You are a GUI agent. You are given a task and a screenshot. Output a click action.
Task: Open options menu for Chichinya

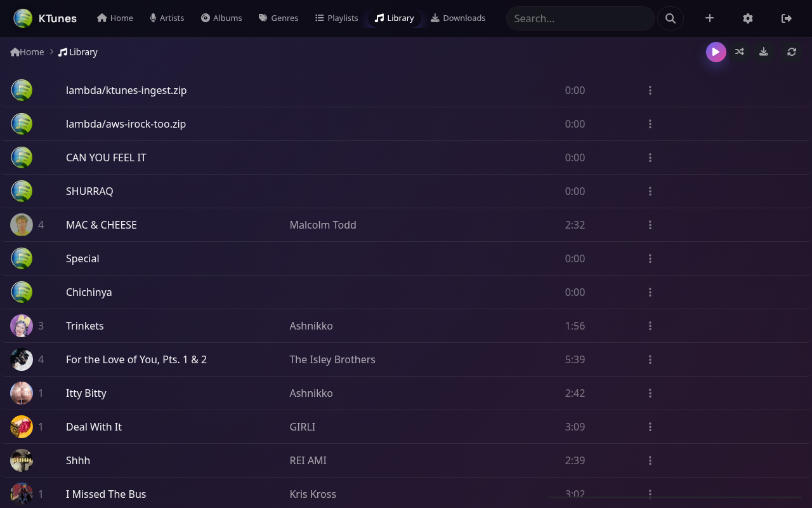[x=650, y=292]
